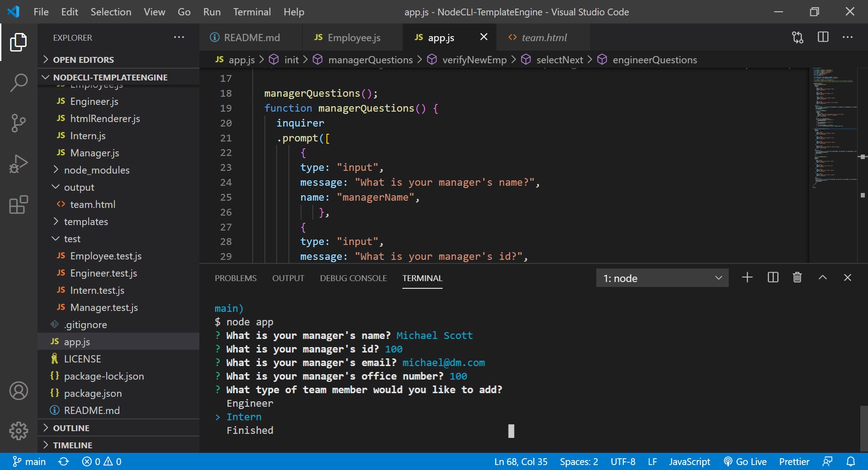Open errors and warnings count
This screenshot has width=868, height=470.
click(102, 461)
